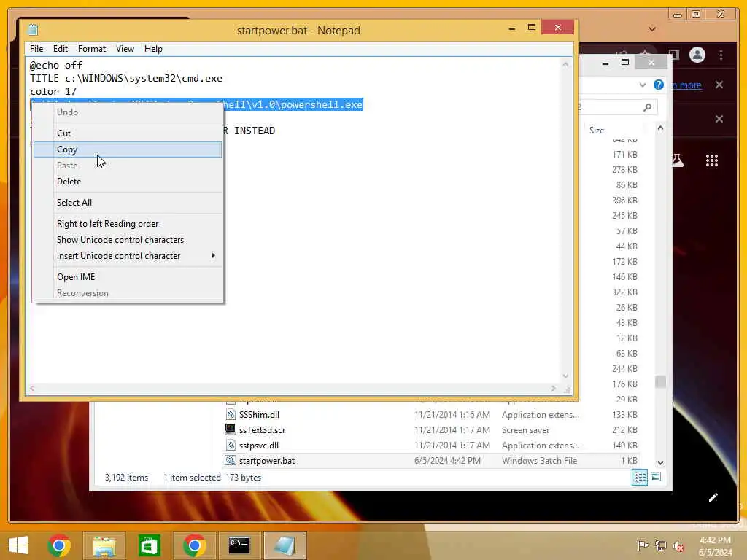Click the 1 item selected status text
The image size is (747, 560).
(x=192, y=478)
